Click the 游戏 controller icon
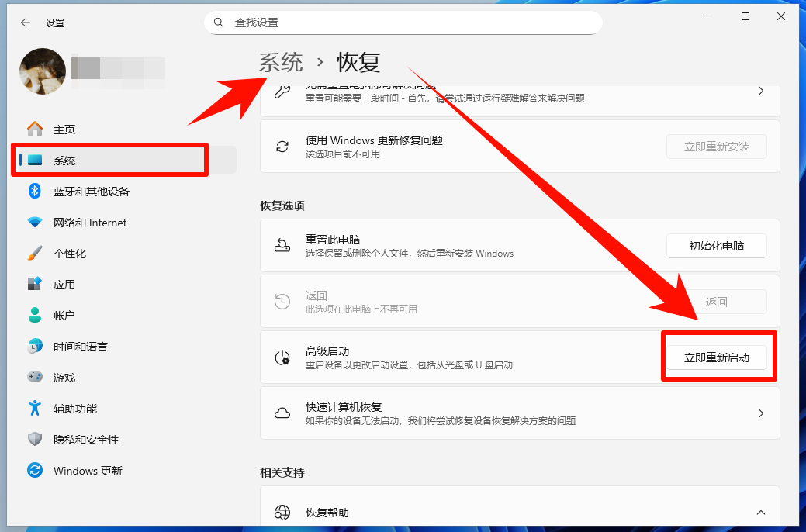Image resolution: width=806 pixels, height=532 pixels. pyautogui.click(x=35, y=377)
